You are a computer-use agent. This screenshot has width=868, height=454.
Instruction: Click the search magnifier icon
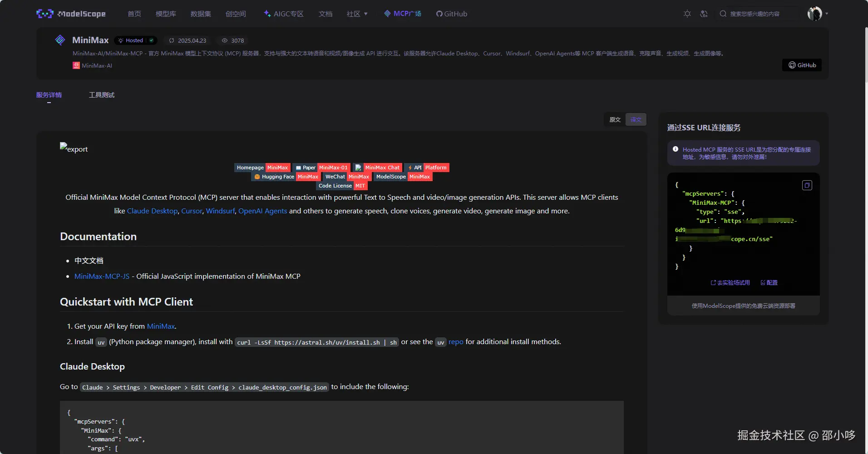(x=723, y=14)
